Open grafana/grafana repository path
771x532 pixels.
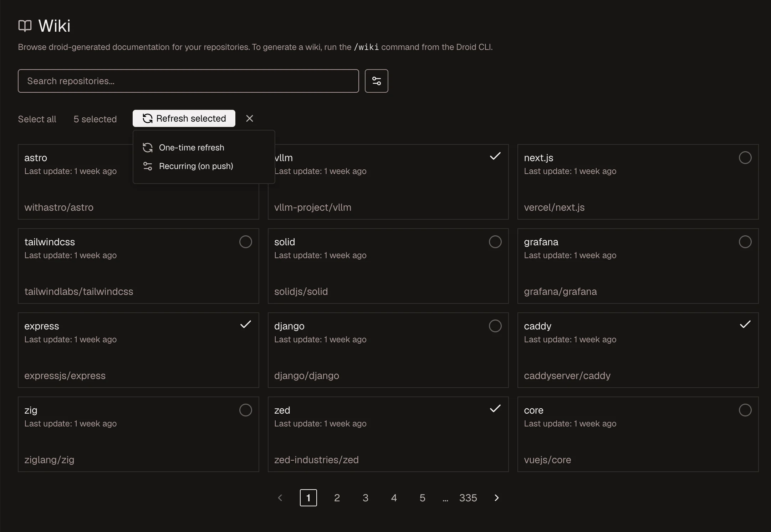coord(560,292)
